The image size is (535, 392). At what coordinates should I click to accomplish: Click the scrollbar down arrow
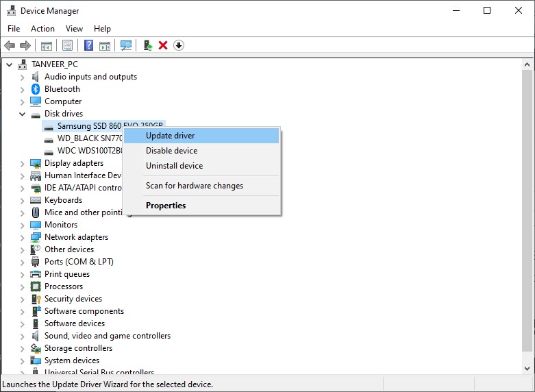tap(527, 369)
